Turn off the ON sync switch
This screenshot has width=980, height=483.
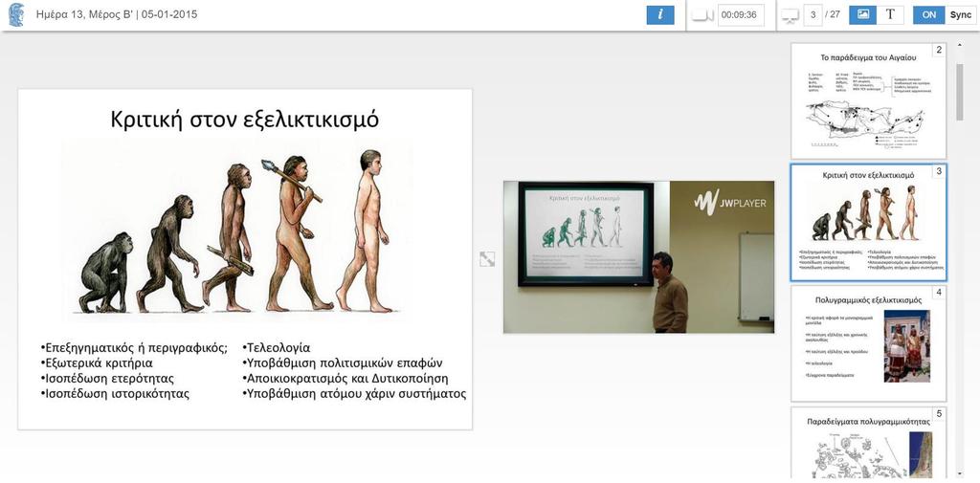(928, 15)
